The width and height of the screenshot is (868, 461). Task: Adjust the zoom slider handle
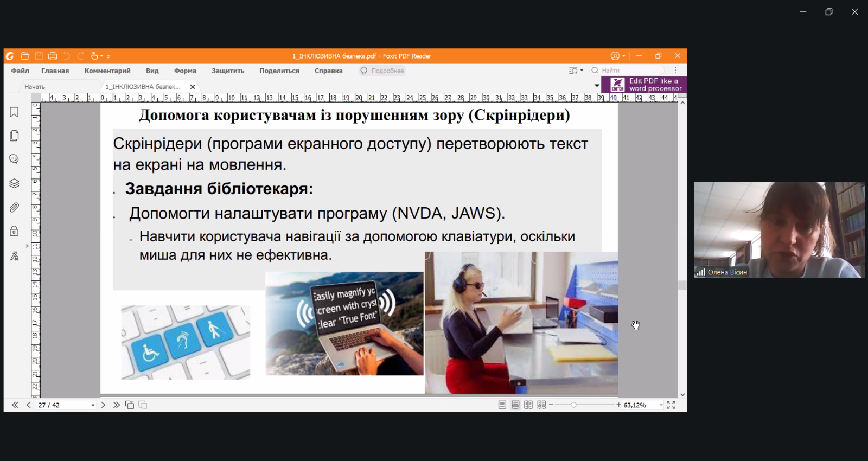573,405
